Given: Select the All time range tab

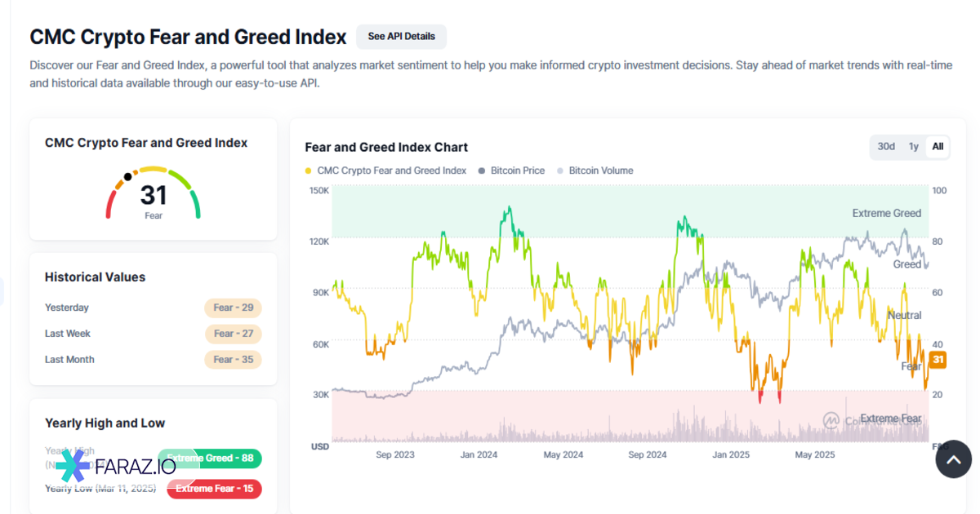Looking at the screenshot, I should point(938,147).
